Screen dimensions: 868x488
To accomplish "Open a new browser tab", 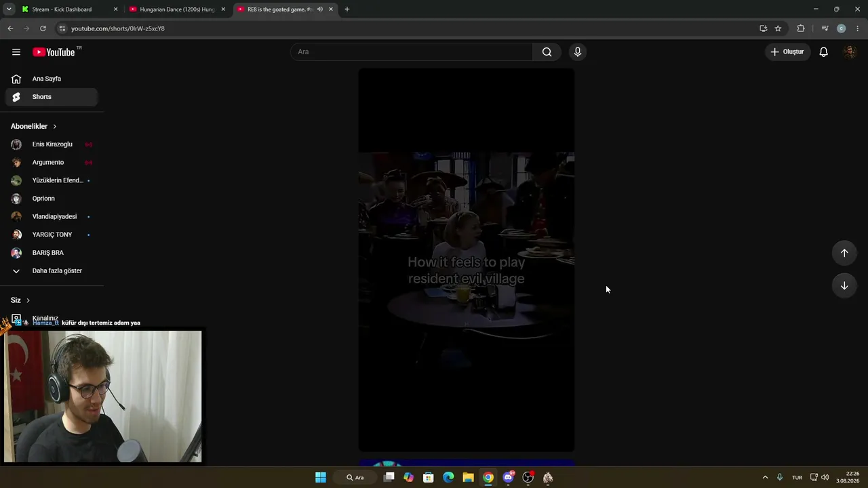I will [x=347, y=9].
